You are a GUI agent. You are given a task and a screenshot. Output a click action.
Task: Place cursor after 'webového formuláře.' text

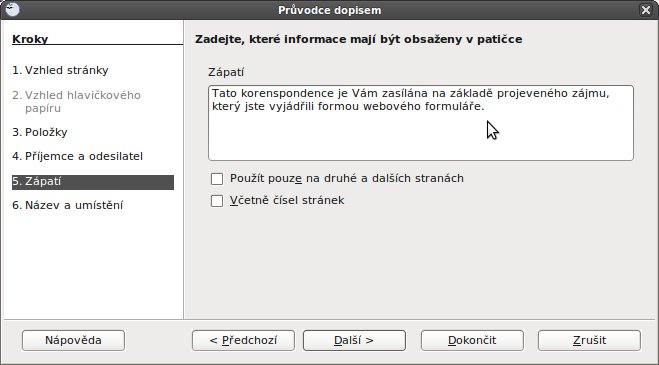tap(485, 106)
